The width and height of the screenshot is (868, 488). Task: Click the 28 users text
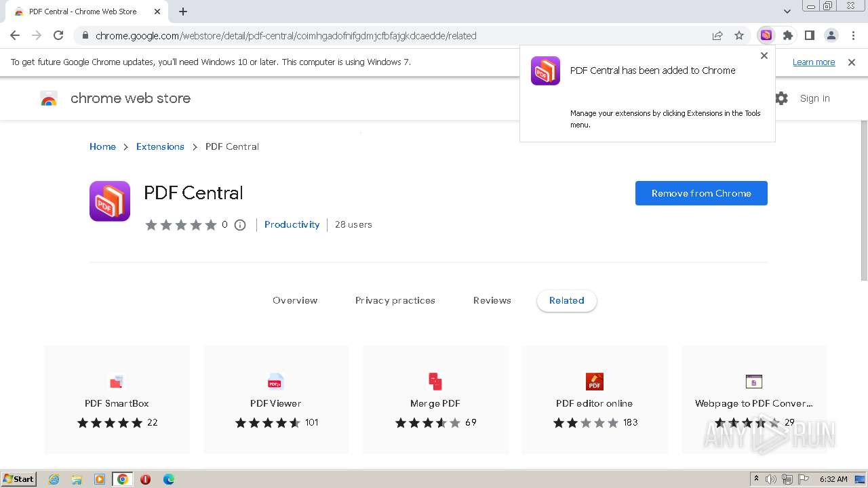(353, 224)
